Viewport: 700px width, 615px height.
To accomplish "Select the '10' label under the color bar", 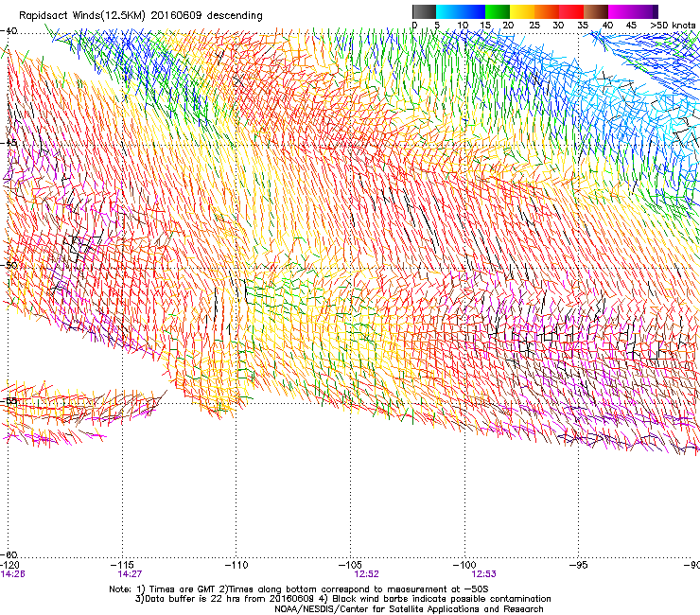I will click(463, 26).
